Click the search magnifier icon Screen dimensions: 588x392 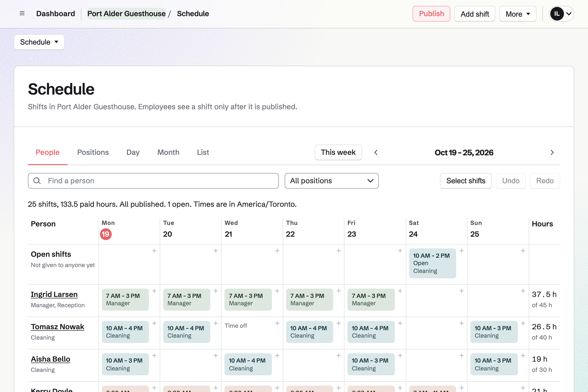pos(37,181)
